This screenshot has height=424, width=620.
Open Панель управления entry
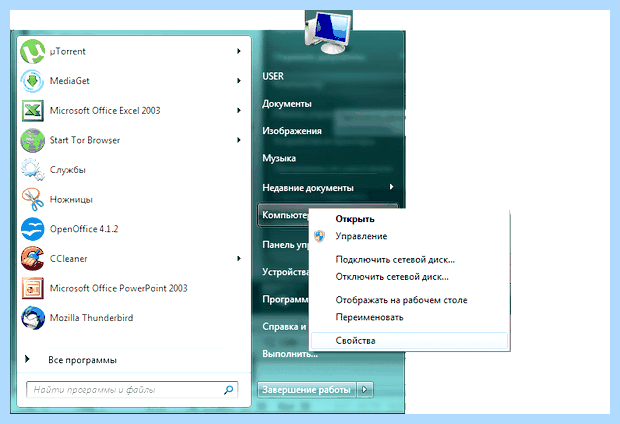[285, 245]
